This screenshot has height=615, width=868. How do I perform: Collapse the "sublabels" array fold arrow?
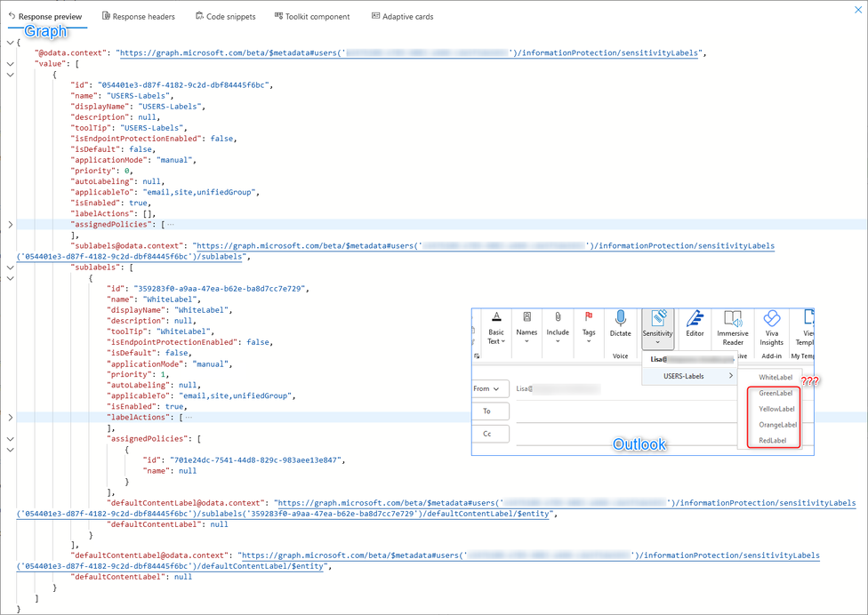(x=10, y=268)
